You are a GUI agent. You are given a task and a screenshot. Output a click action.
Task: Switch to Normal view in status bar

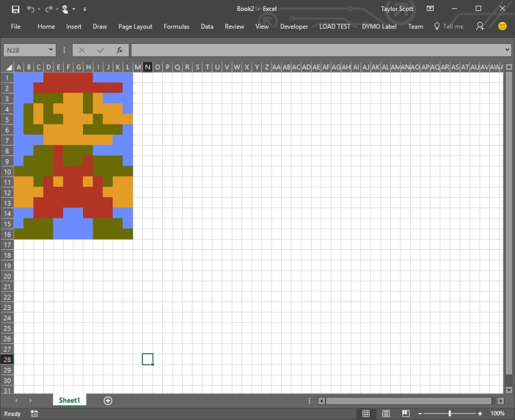(366, 413)
